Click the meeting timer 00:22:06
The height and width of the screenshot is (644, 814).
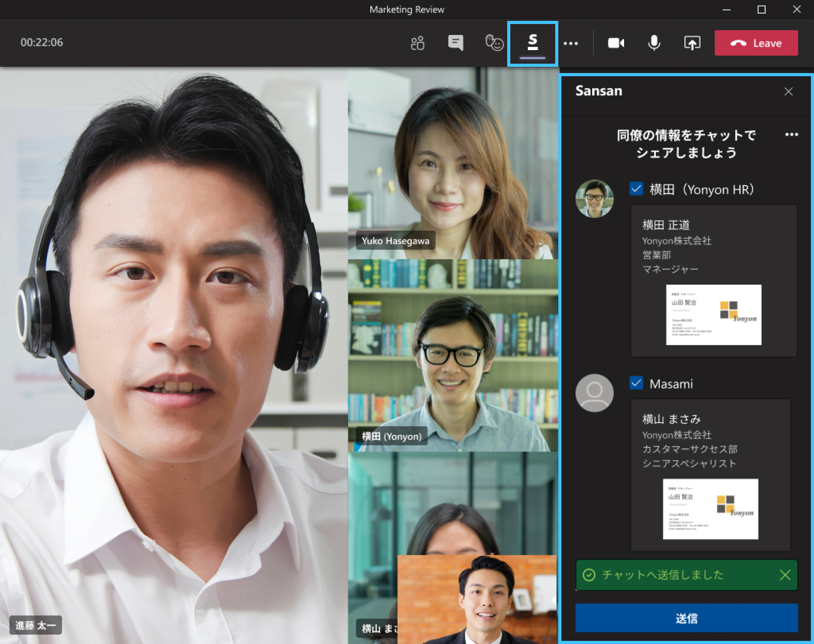point(42,43)
